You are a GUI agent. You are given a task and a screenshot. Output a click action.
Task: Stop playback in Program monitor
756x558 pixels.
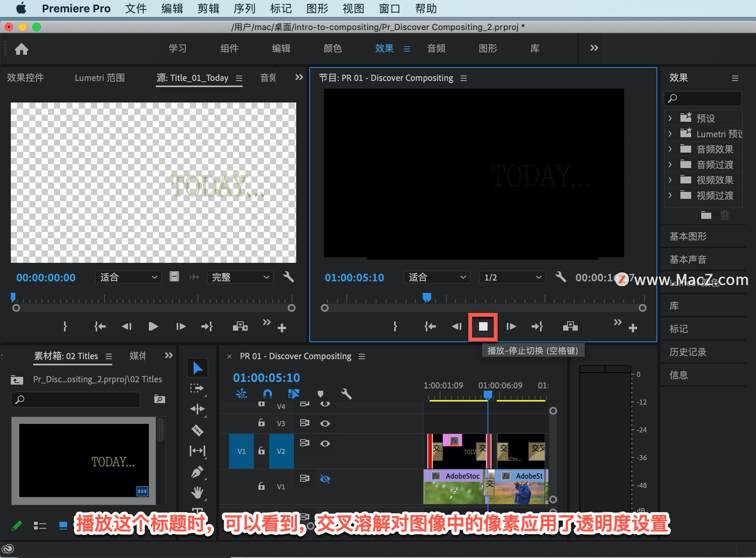click(483, 327)
